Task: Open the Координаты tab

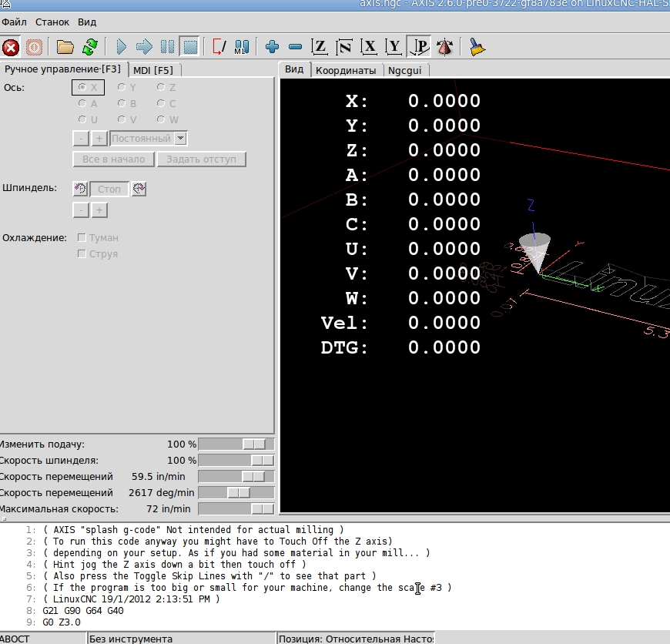Action: click(346, 70)
